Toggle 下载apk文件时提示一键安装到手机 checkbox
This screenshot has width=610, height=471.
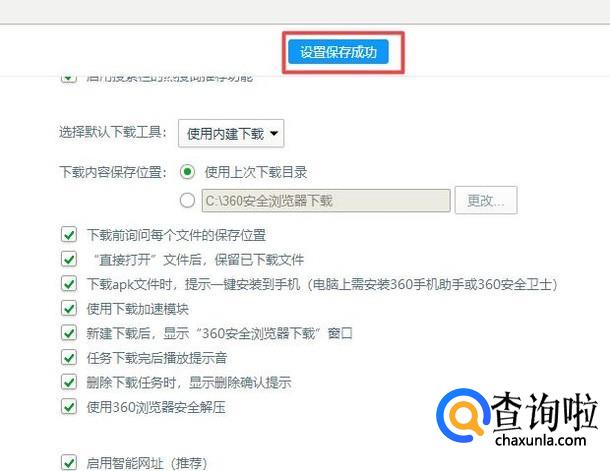(69, 284)
